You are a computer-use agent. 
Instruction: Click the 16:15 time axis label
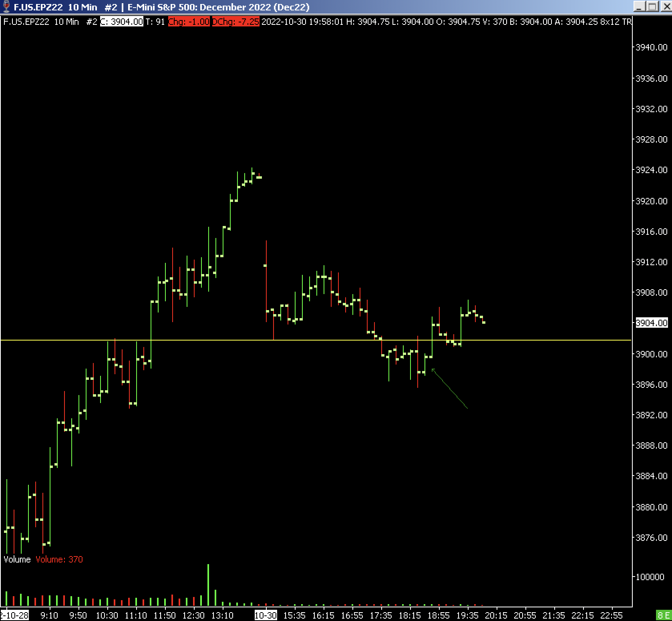(323, 615)
